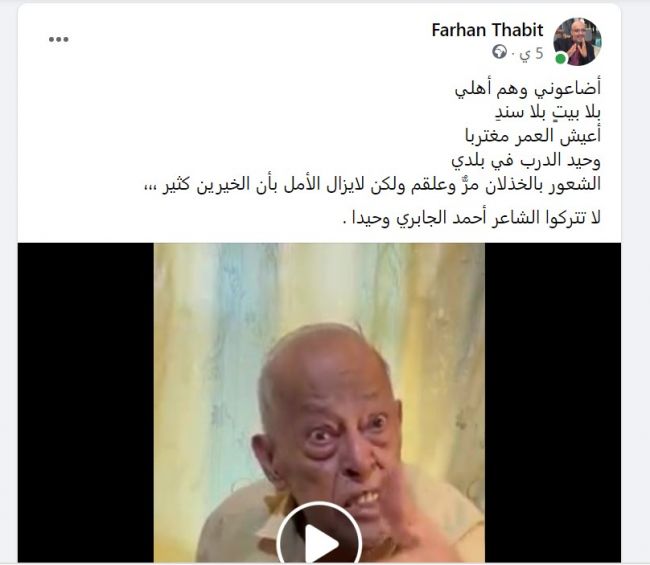Click the black bar left of video

point(86,402)
